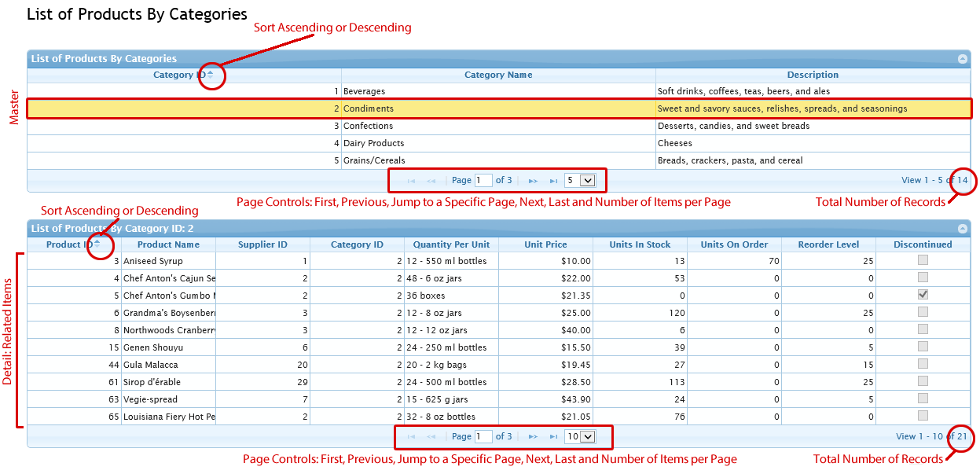Go to last page in categories pager
Image resolution: width=980 pixels, height=474 pixels.
(553, 181)
